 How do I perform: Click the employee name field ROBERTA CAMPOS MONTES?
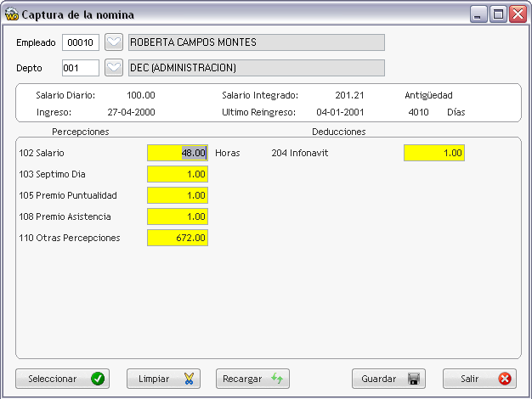(257, 42)
